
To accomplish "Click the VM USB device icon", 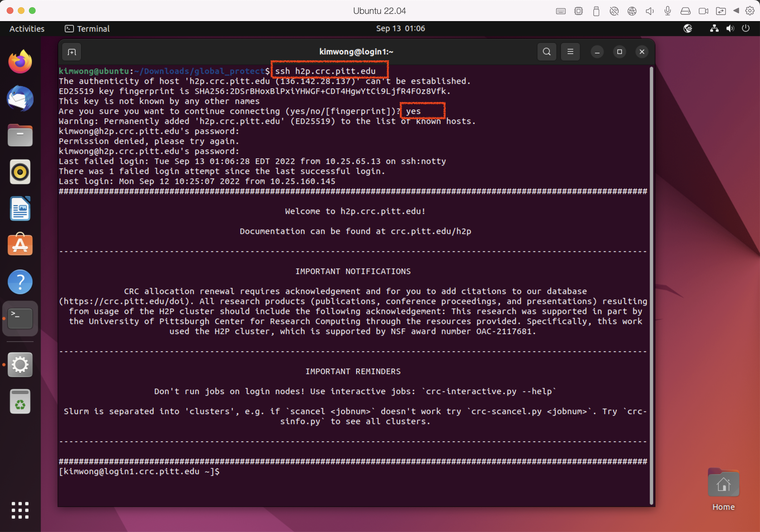I will (x=596, y=11).
